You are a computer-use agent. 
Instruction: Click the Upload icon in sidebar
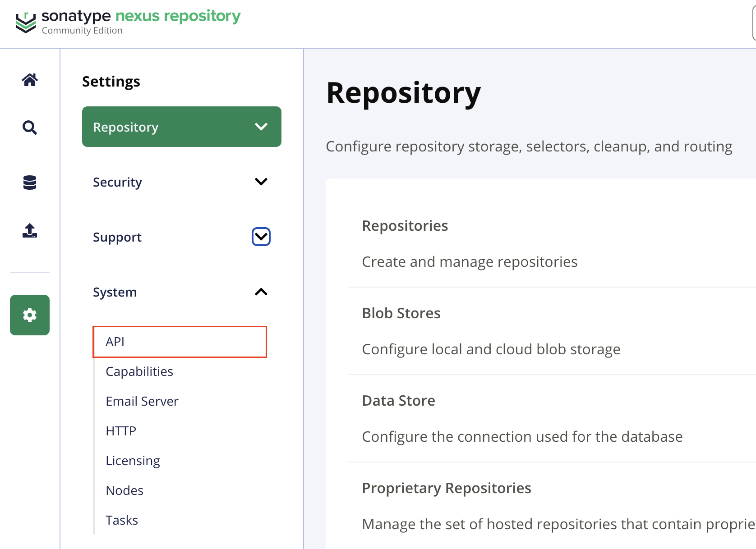click(30, 230)
